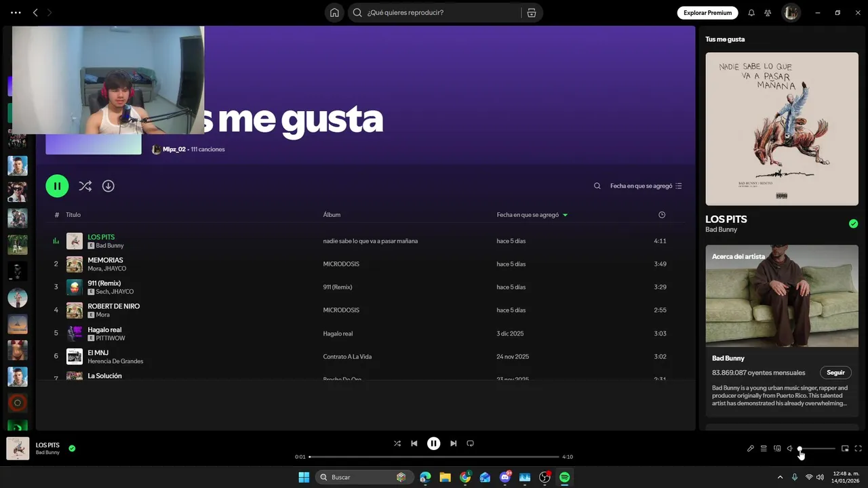The image size is (868, 488).
Task: Open the 'Fecha en que se agregó' sort dropdown
Action: 646,186
